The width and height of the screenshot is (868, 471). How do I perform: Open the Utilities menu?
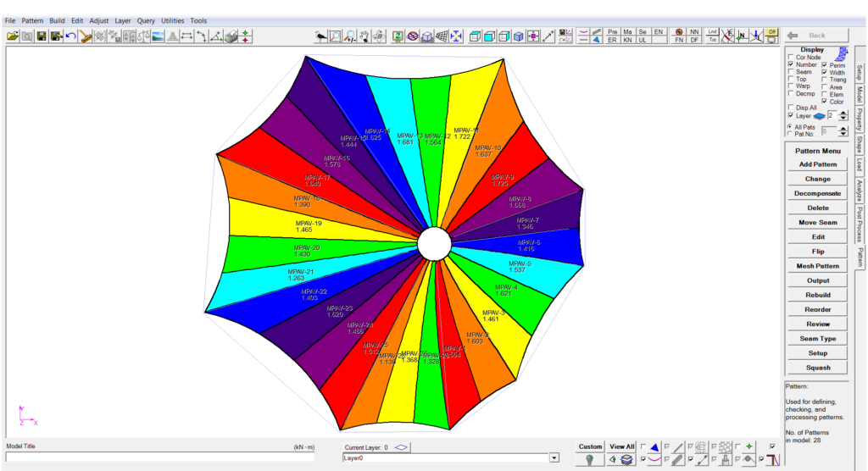click(172, 20)
